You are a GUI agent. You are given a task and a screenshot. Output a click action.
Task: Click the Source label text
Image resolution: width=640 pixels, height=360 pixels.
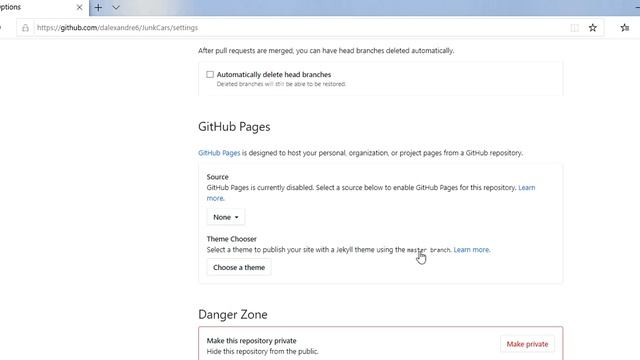pyautogui.click(x=218, y=177)
